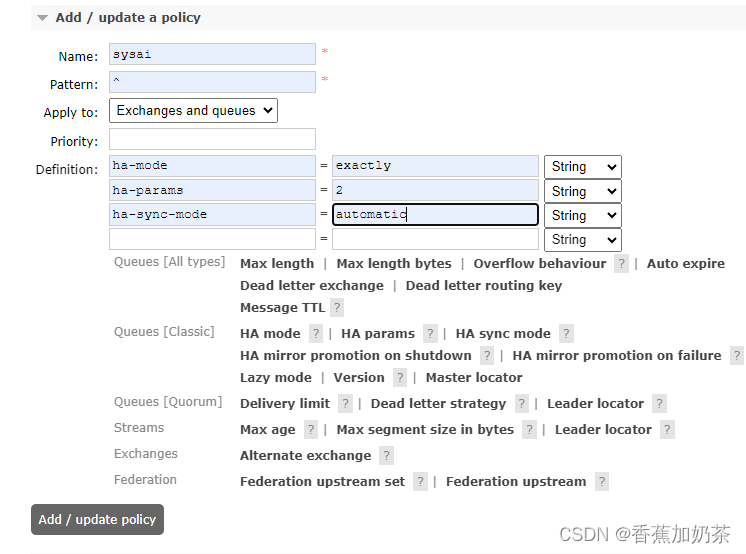Add the Lazy mode key
The width and height of the screenshot is (746, 554).
coord(276,378)
